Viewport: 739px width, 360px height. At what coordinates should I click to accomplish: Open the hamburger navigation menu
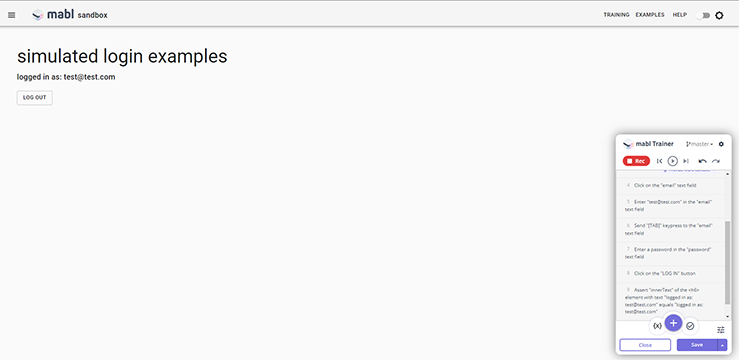pos(12,15)
